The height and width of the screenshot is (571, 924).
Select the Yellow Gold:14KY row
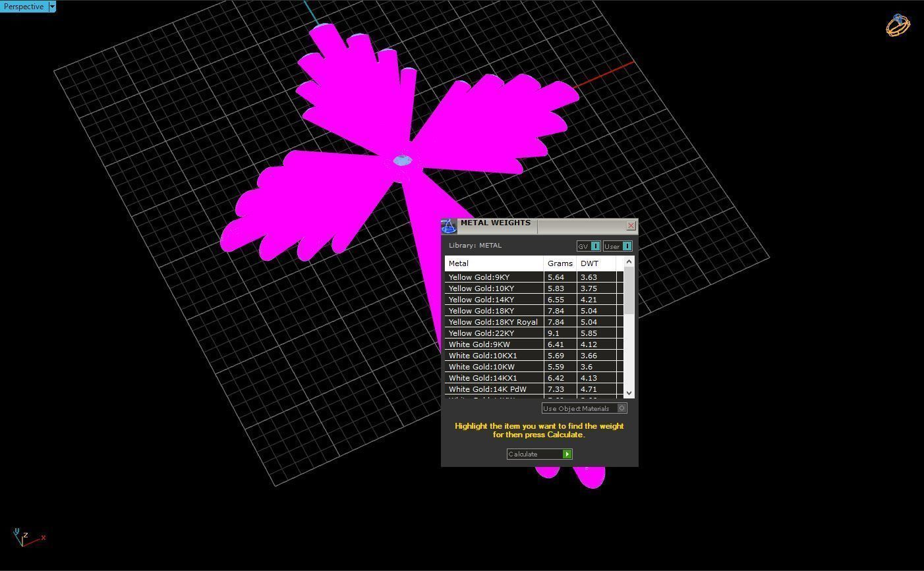534,300
